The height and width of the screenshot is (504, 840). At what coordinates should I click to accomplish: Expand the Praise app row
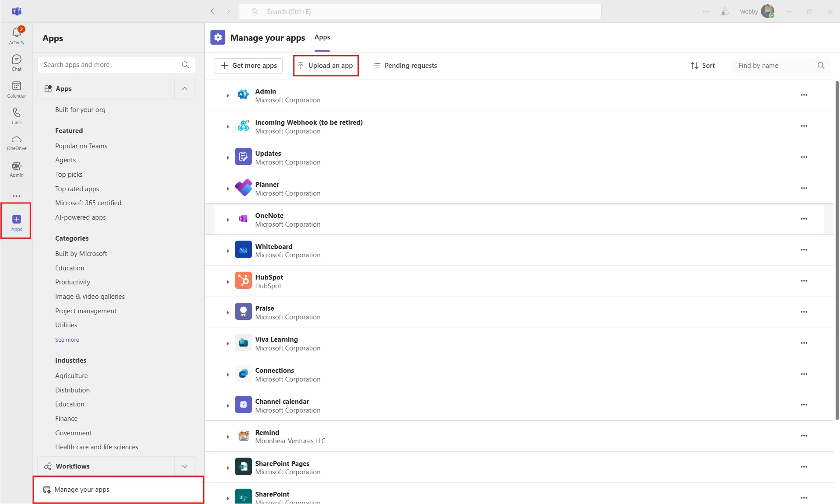227,312
